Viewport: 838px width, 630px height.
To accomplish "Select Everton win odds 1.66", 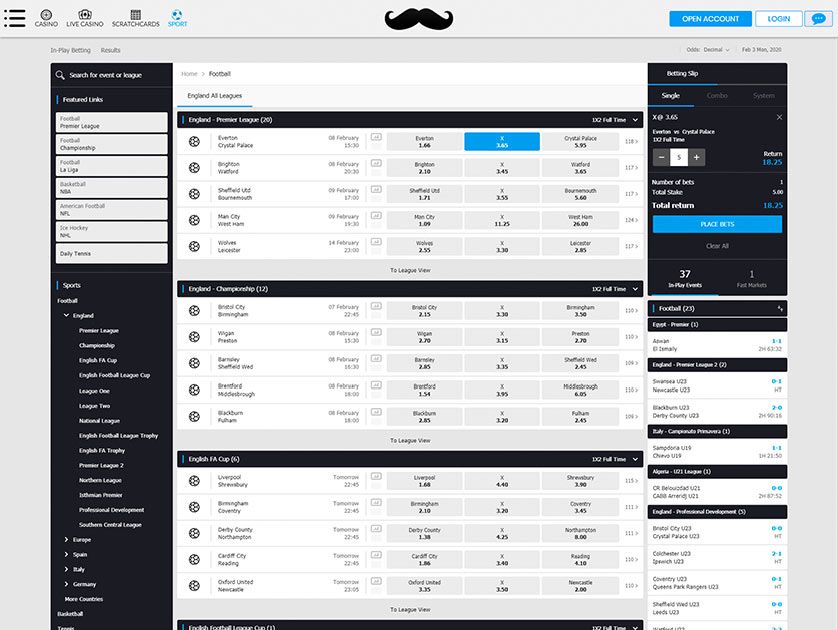I will (424, 142).
